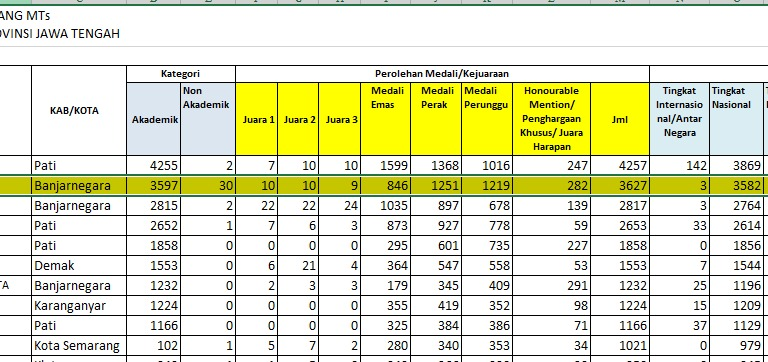Click the highlighted cell 846

click(x=385, y=186)
